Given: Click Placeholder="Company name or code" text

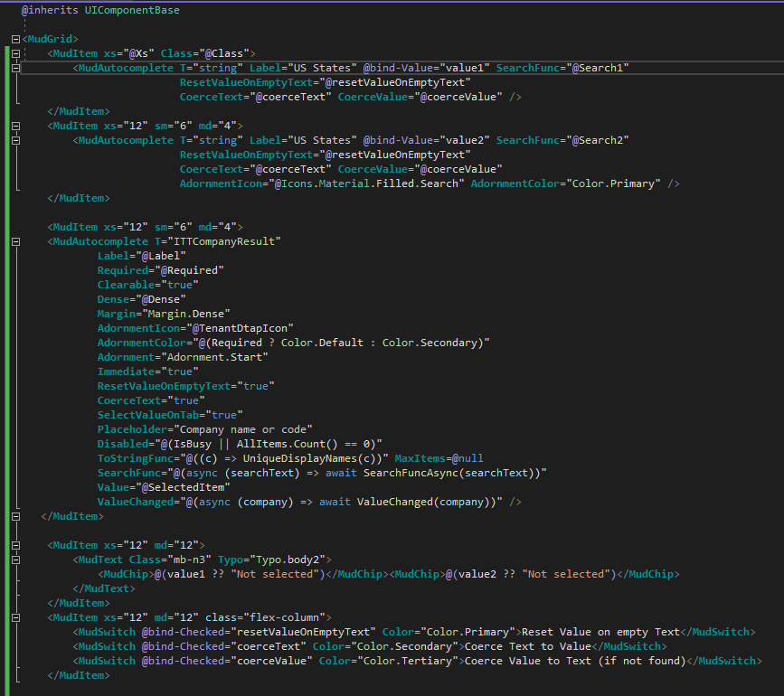Looking at the screenshot, I should tap(205, 430).
